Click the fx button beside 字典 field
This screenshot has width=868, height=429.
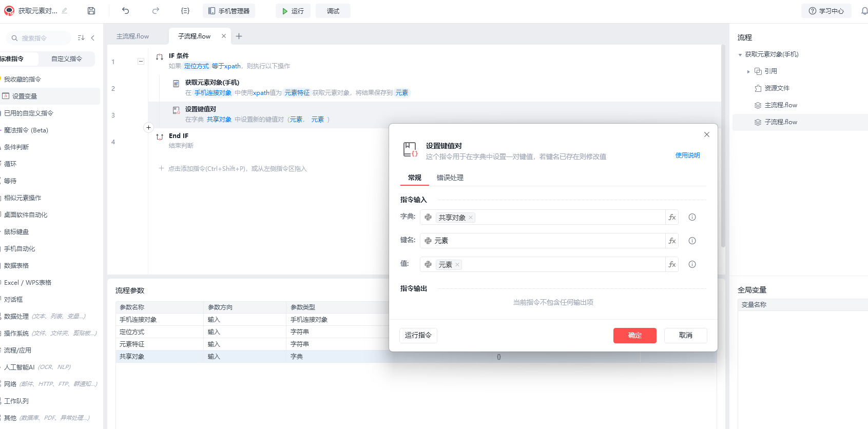pyautogui.click(x=672, y=217)
